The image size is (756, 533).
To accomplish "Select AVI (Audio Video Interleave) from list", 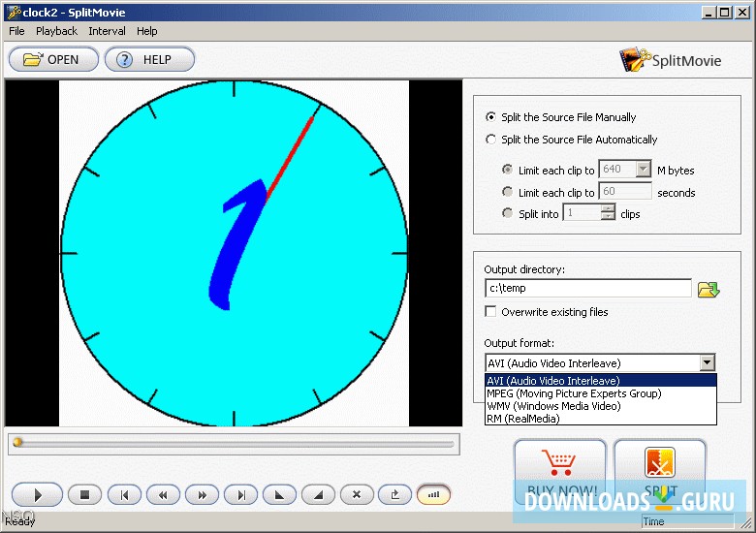I will pyautogui.click(x=601, y=381).
